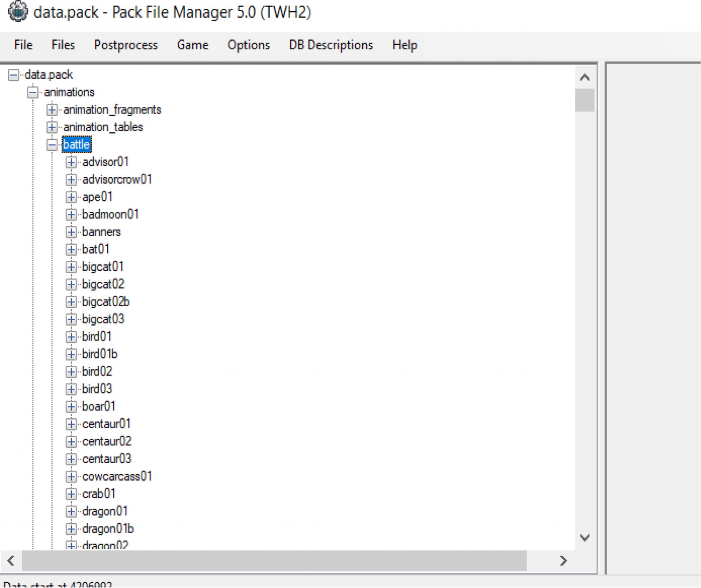Image resolution: width=701 pixels, height=588 pixels.
Task: Select the advisorcrow01 tree item
Action: [x=117, y=179]
